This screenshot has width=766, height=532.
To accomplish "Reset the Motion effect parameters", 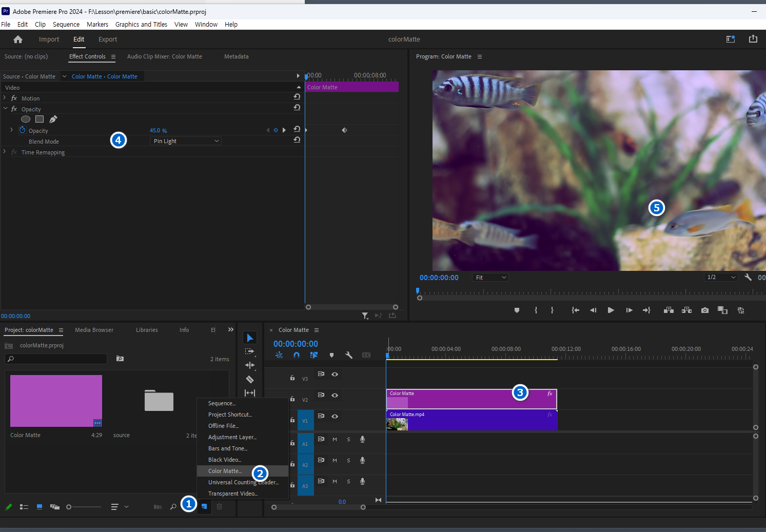I will tap(297, 97).
